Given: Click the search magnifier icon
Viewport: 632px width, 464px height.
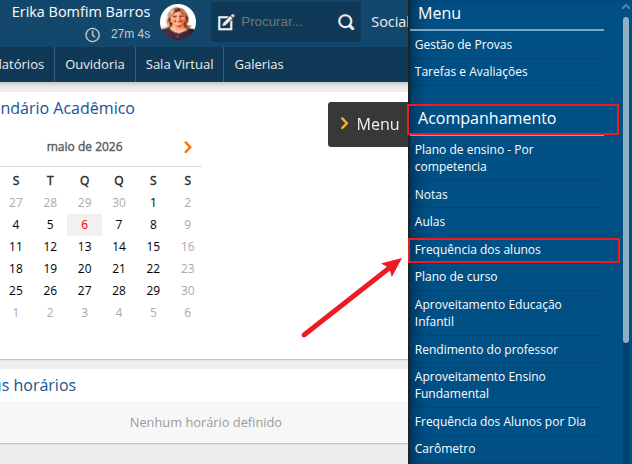Looking at the screenshot, I should [x=346, y=22].
